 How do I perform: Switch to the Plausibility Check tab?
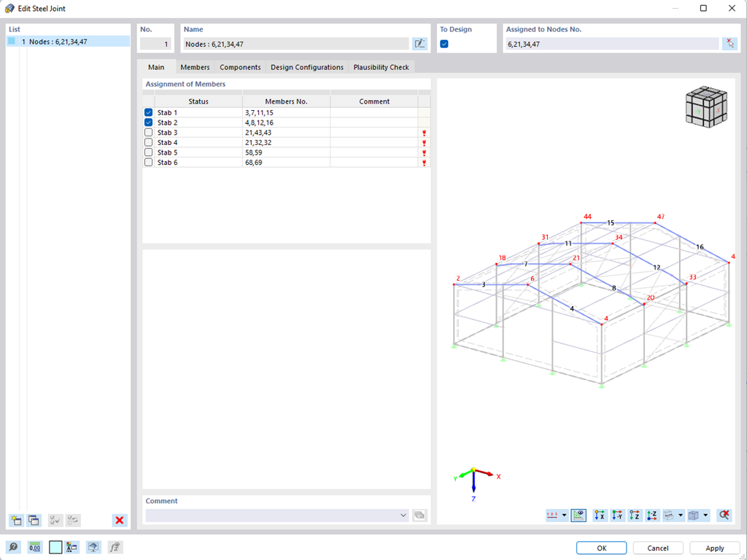380,66
